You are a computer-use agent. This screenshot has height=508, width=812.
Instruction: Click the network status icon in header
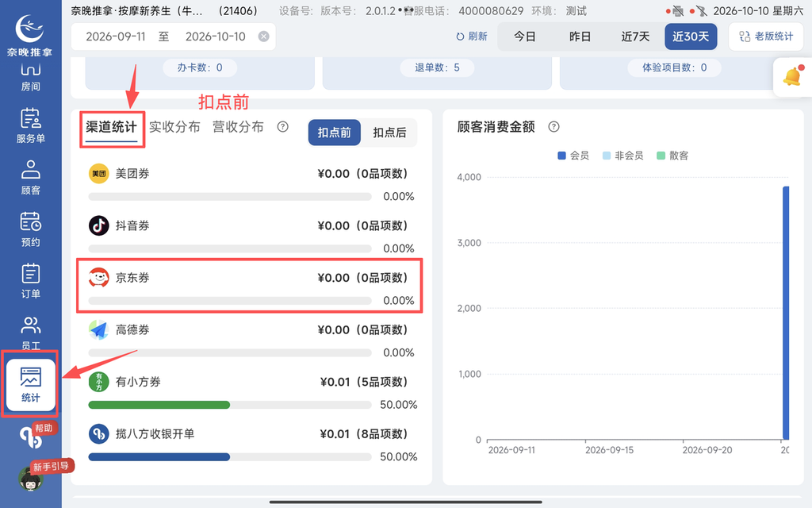(x=701, y=11)
